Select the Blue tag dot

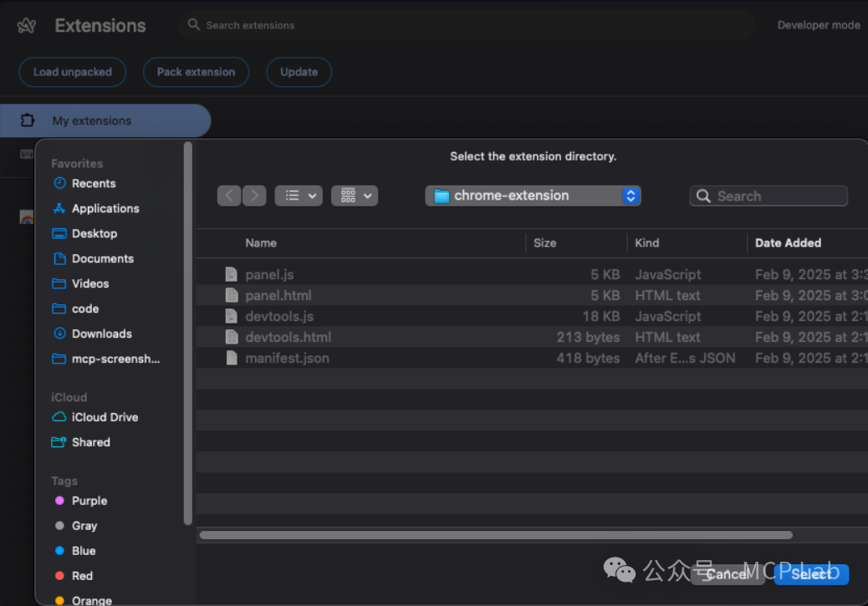tap(59, 550)
